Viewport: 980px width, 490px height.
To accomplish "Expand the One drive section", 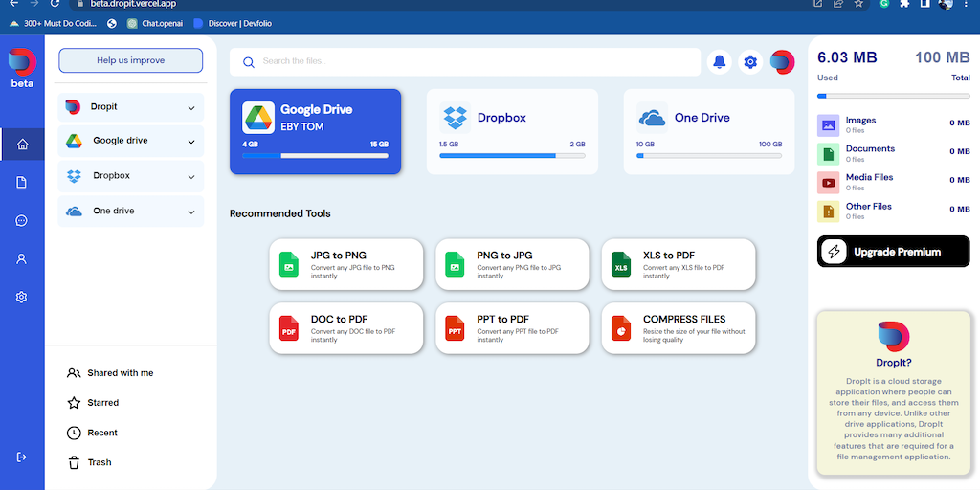I will point(191,212).
